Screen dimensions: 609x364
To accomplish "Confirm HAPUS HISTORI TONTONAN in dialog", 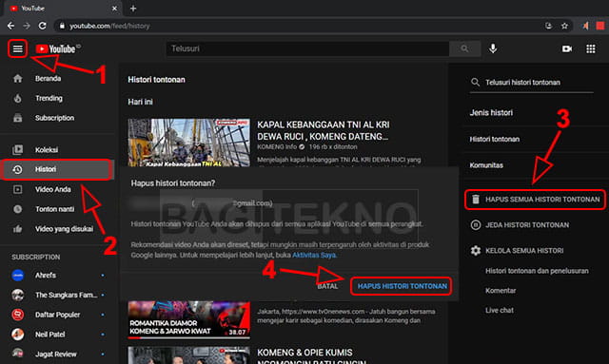I will pyautogui.click(x=402, y=286).
